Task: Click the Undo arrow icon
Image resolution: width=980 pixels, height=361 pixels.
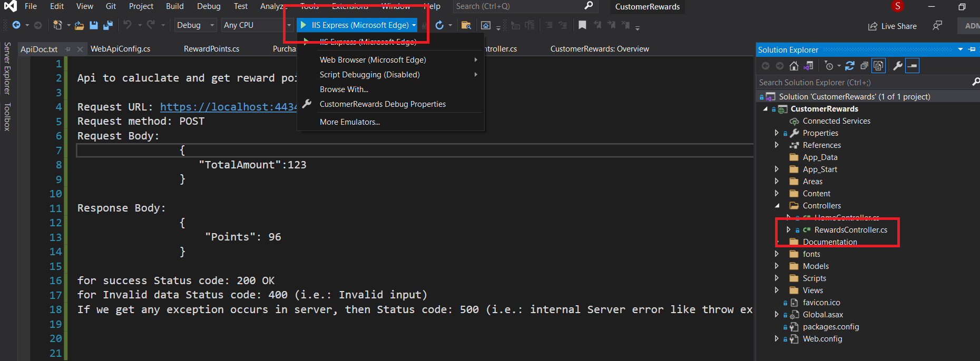Action: (x=128, y=25)
